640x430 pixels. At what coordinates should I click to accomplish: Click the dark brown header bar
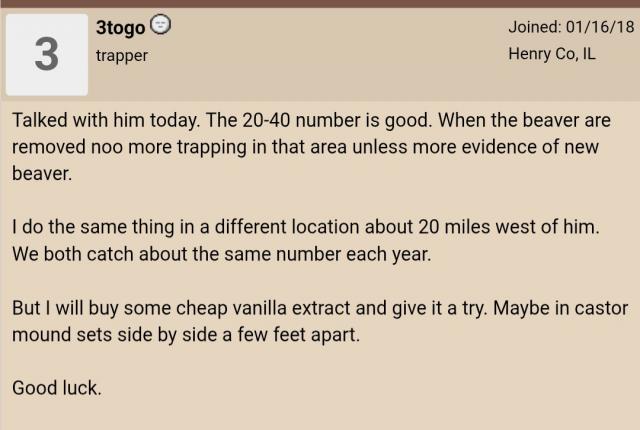point(320,3)
